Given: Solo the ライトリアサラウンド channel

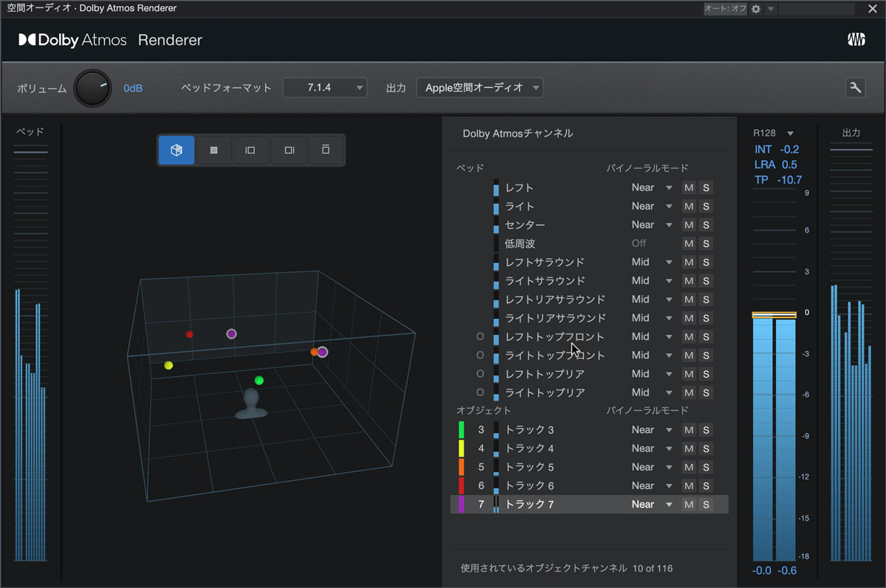Looking at the screenshot, I should (x=706, y=318).
